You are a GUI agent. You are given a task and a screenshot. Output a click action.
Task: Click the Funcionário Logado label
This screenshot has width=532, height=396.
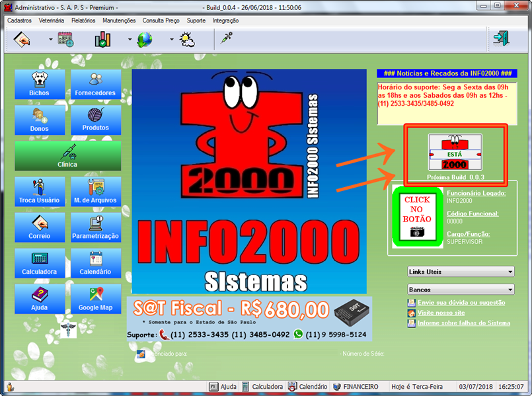[476, 193]
